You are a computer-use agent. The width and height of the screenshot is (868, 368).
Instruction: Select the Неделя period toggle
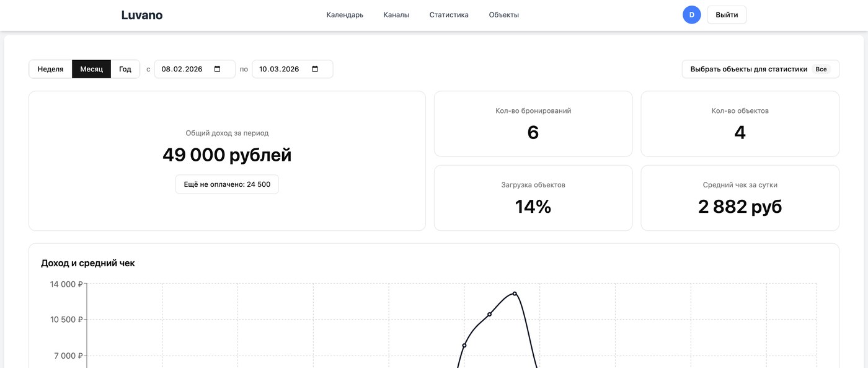pyautogui.click(x=51, y=69)
